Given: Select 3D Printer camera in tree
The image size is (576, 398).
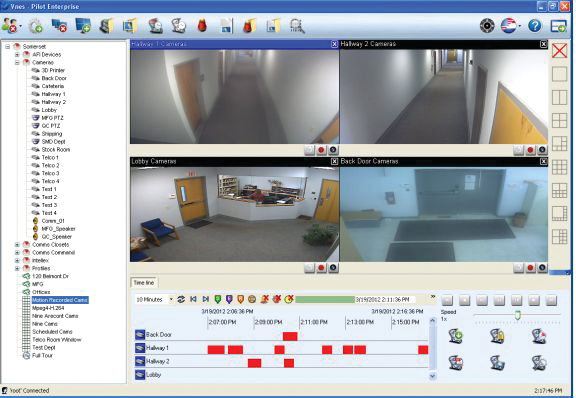Looking at the screenshot, I should [53, 70].
